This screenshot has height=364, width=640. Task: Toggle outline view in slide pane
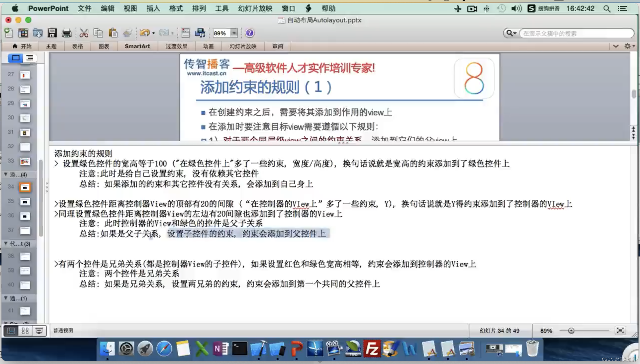(30, 58)
